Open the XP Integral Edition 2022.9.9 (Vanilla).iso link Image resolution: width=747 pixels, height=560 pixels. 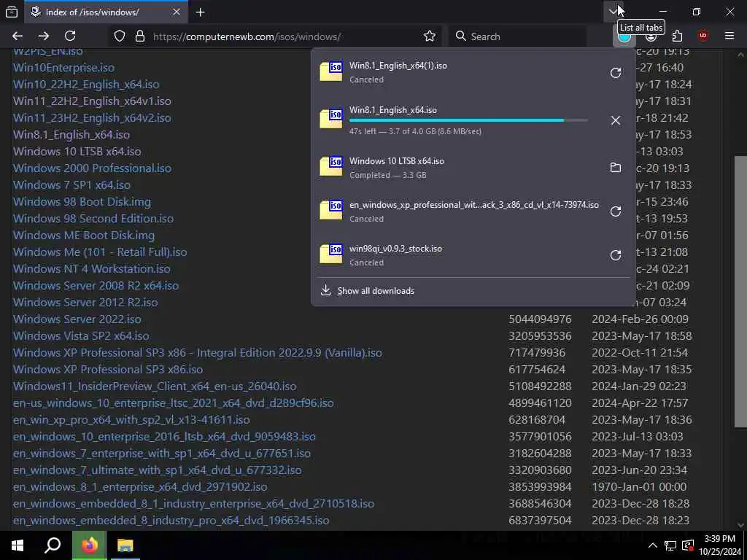(198, 353)
